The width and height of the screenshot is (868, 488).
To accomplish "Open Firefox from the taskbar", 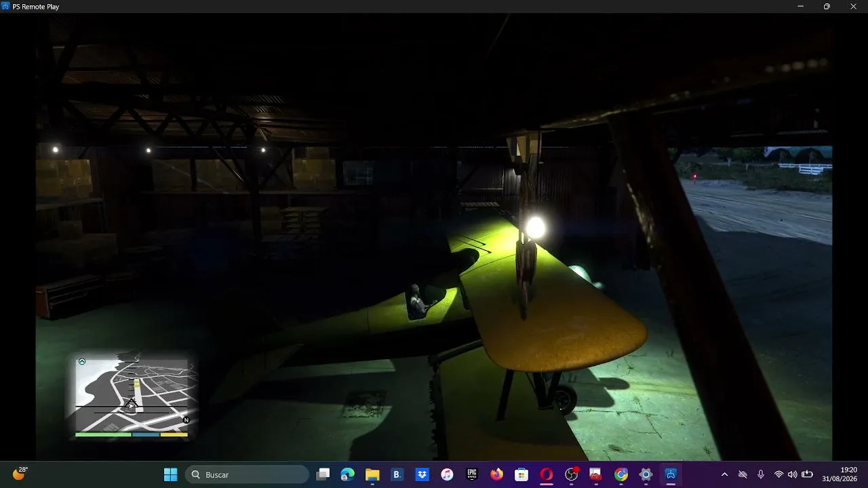I will (497, 474).
